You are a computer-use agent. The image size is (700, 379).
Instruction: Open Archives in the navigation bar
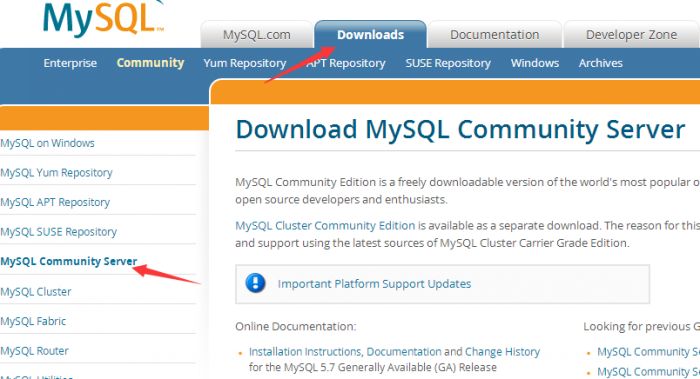click(600, 63)
